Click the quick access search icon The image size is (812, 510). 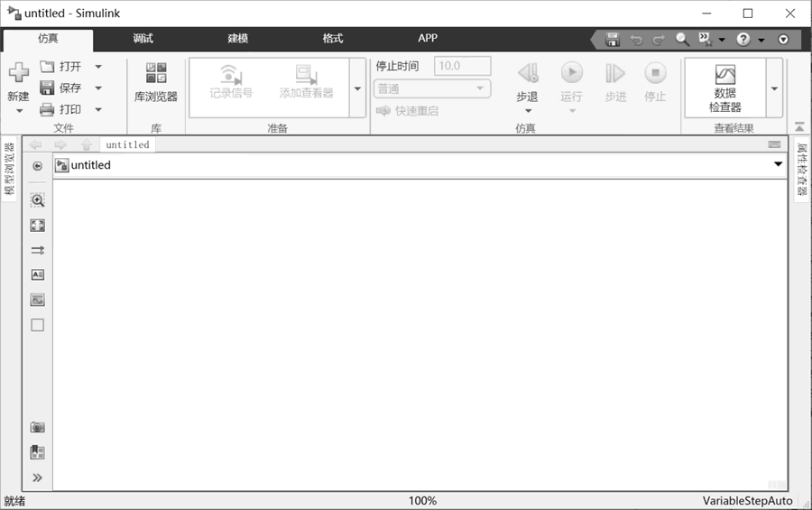(x=682, y=40)
